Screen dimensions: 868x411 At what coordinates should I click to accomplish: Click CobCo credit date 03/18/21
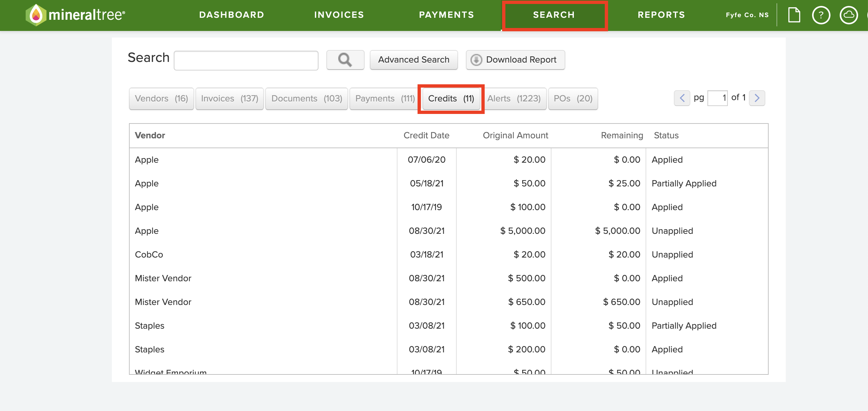coord(426,255)
